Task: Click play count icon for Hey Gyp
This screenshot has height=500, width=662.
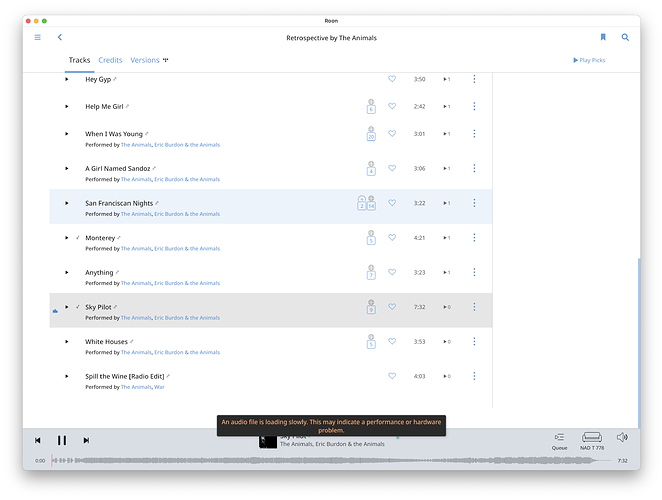Action: tap(447, 79)
